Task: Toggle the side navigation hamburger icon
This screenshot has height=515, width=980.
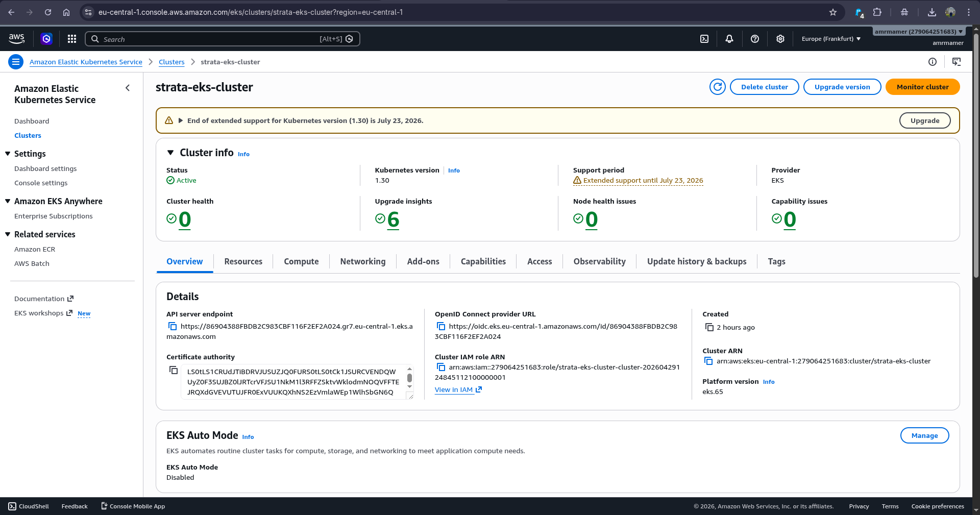Action: click(16, 62)
